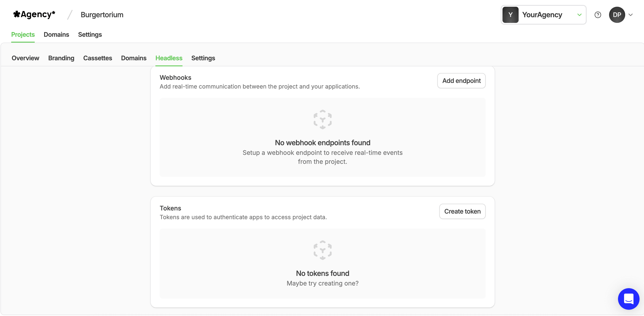
Task: Click the webhook empty-state cube icon
Action: 322,120
